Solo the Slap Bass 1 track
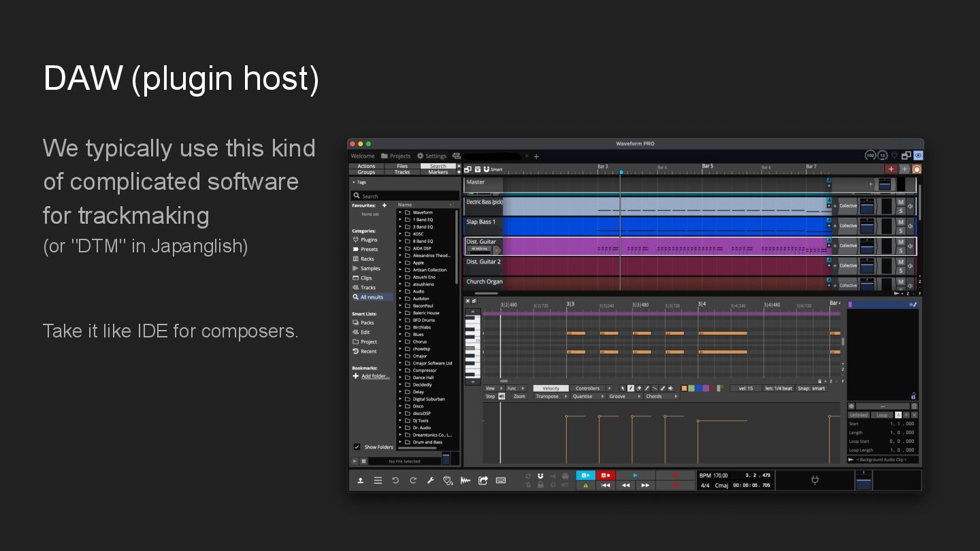980x551 pixels. click(x=901, y=231)
